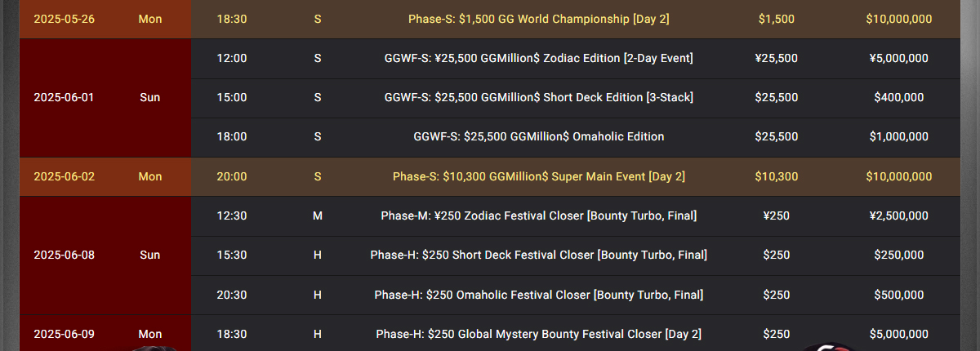Click the ¥2,500,000 guarantee amount
Image resolution: width=980 pixels, height=351 pixels.
898,215
